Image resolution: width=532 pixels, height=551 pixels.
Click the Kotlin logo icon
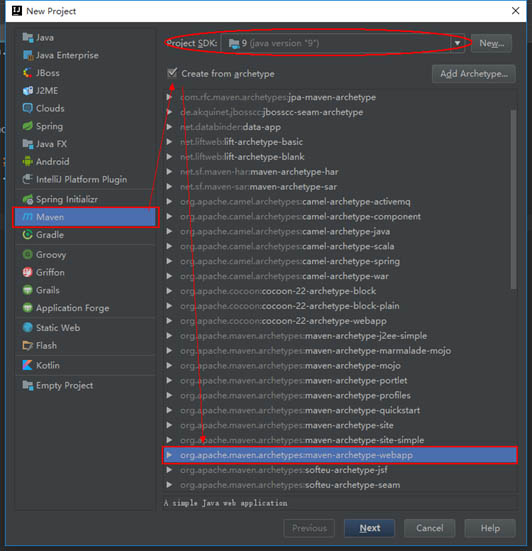27,365
